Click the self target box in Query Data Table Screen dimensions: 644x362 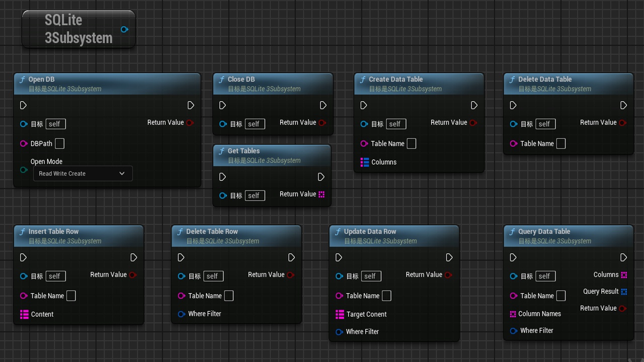coord(545,276)
